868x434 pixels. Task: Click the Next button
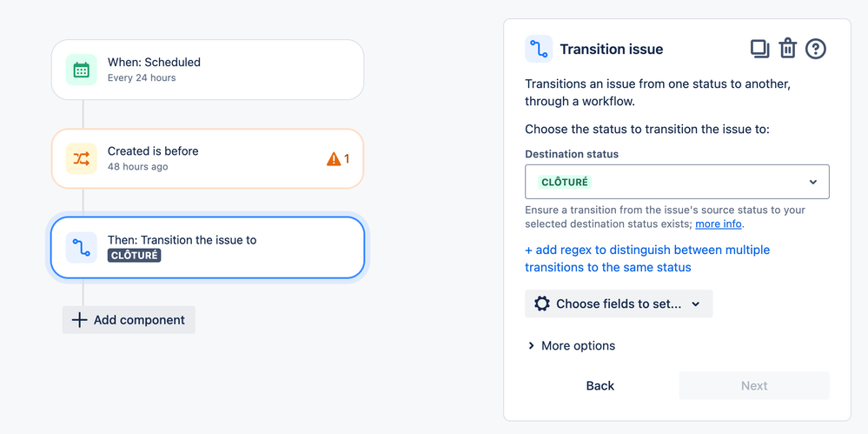pos(754,386)
